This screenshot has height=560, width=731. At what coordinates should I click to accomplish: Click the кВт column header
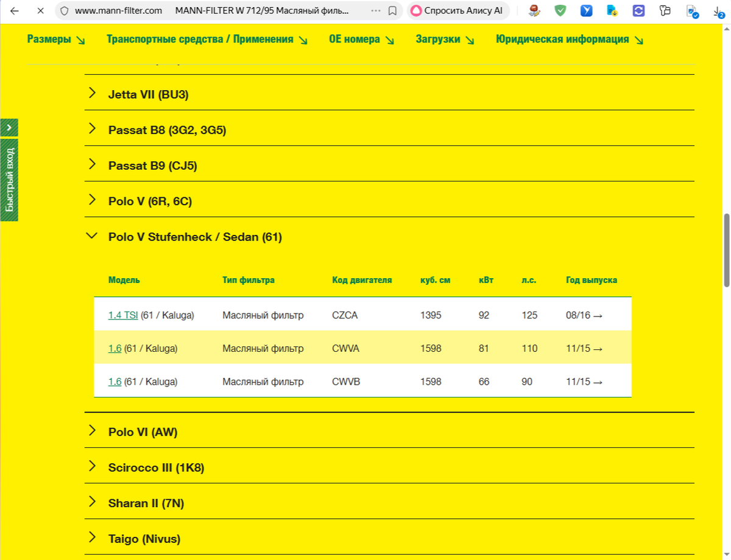(486, 280)
